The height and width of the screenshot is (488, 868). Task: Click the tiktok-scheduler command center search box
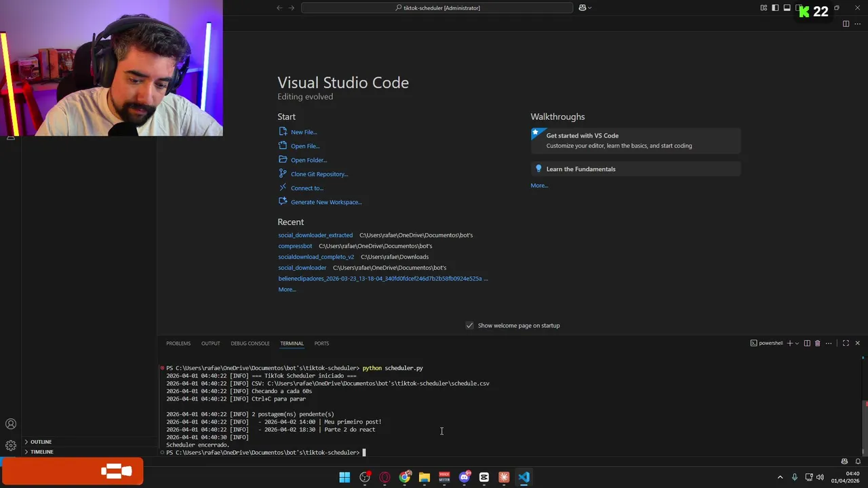point(437,7)
